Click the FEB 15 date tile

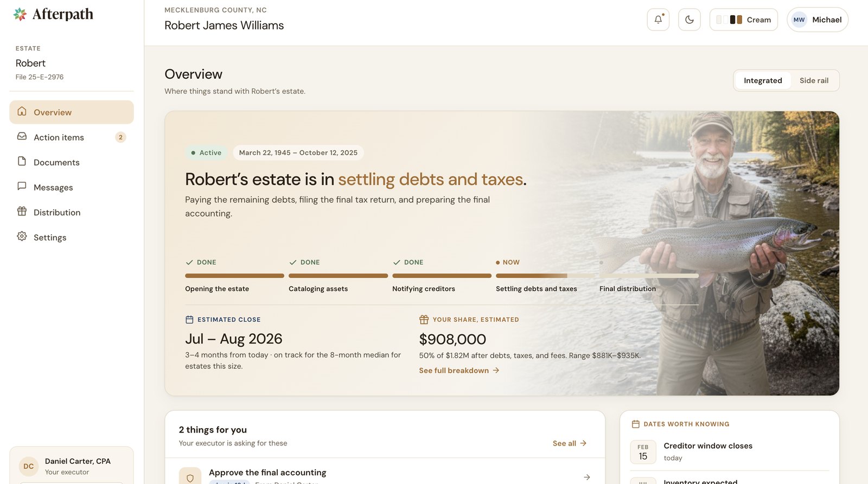(x=643, y=452)
